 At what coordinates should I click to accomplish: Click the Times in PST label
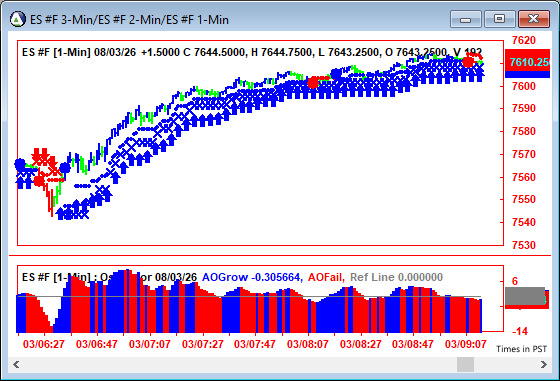click(521, 349)
